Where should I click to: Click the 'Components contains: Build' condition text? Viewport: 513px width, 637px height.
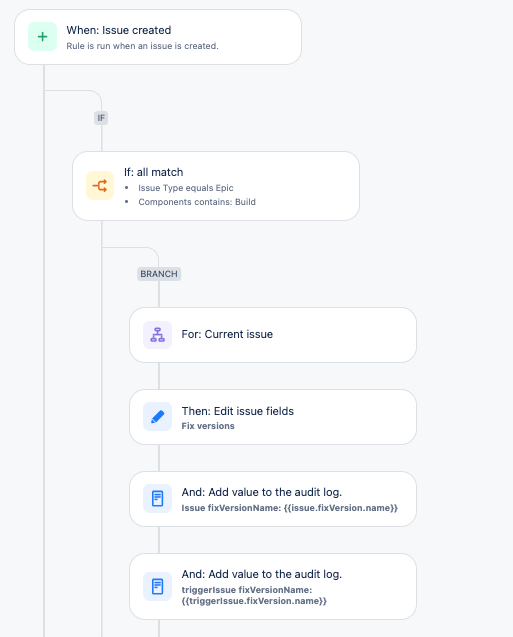point(197,202)
